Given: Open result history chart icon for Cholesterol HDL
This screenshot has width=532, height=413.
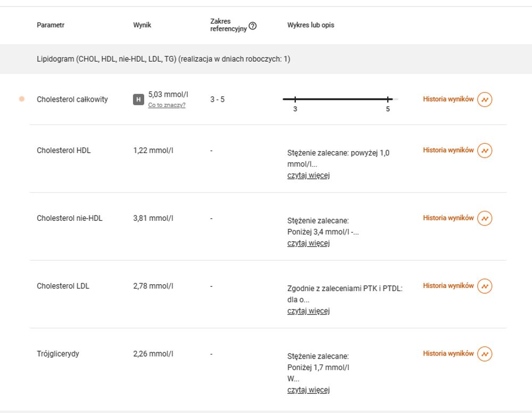Looking at the screenshot, I should 485,150.
